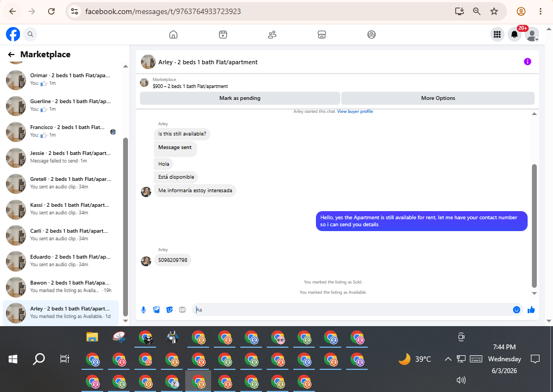The height and width of the screenshot is (392, 553).
Task: Click the $900 listing thumbnail
Action: pos(144,83)
